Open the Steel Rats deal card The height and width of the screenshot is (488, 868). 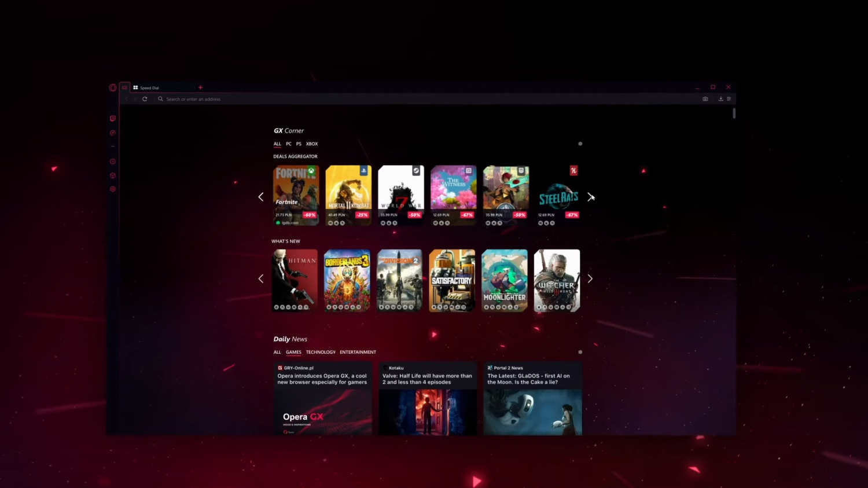558,195
